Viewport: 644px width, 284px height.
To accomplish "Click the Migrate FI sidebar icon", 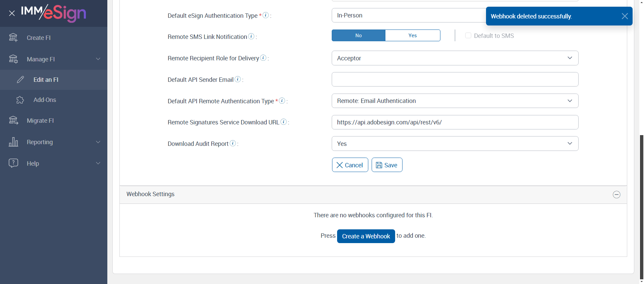I will tap(13, 120).
